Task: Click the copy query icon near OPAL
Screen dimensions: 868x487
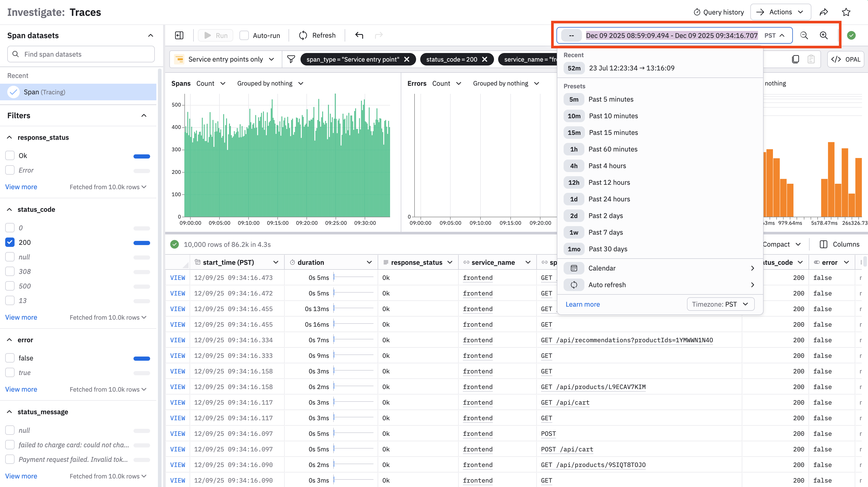Action: click(x=795, y=59)
